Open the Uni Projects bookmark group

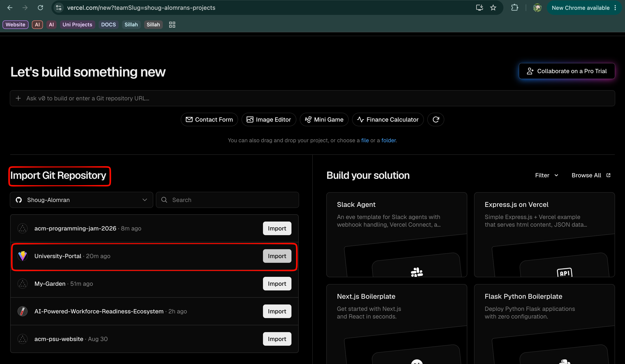pyautogui.click(x=77, y=25)
